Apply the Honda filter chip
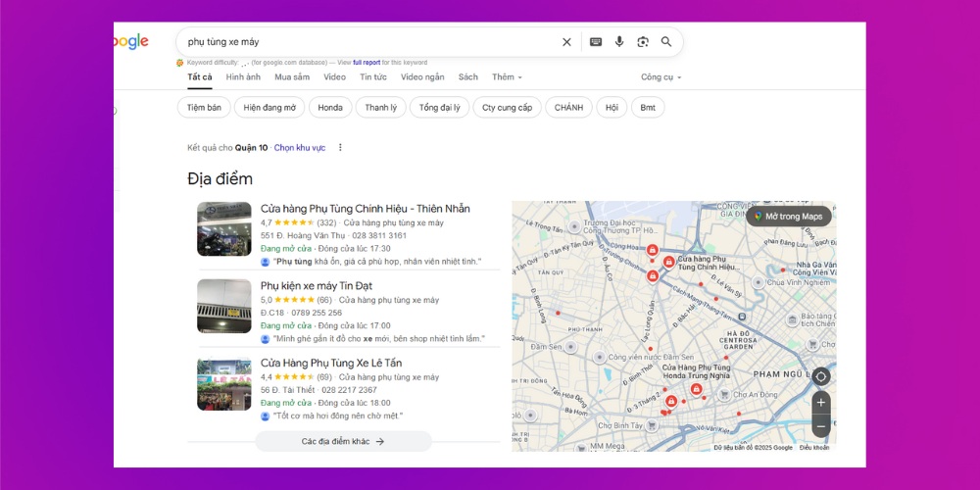Image resolution: width=980 pixels, height=490 pixels. pos(330,108)
